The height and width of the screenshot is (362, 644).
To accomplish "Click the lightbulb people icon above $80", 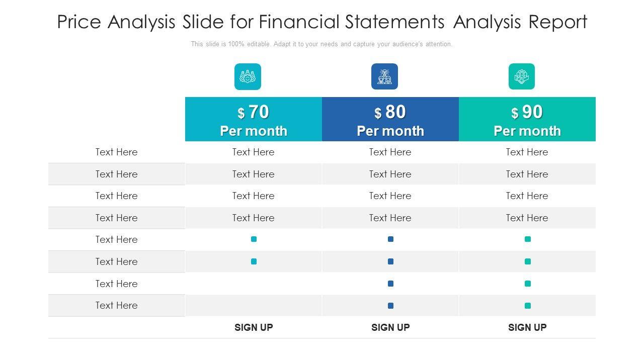I will [384, 76].
